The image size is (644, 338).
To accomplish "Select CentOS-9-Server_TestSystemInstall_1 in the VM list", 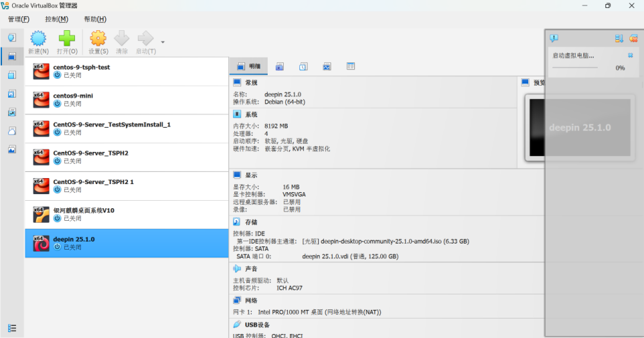I will [127, 129].
